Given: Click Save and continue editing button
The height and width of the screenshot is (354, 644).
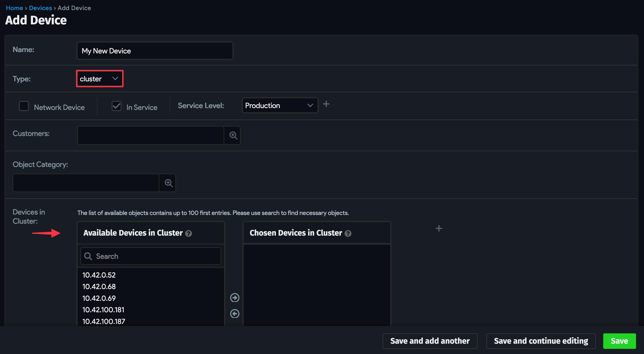Looking at the screenshot, I should click(x=540, y=341).
